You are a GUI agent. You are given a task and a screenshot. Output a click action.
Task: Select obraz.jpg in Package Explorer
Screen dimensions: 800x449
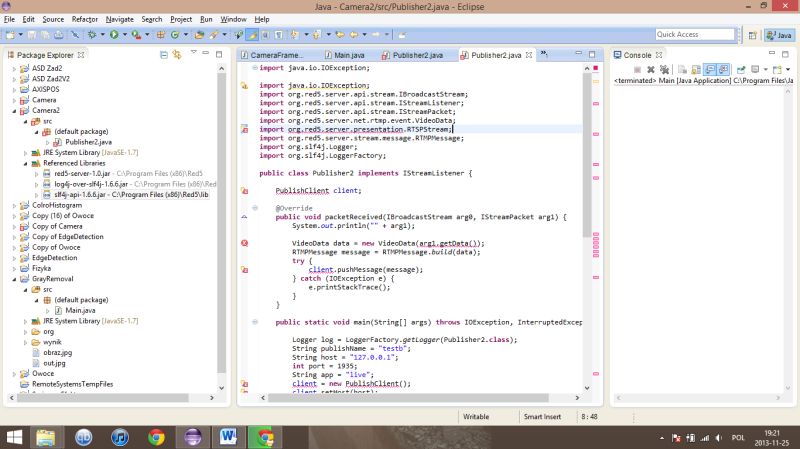pyautogui.click(x=58, y=353)
